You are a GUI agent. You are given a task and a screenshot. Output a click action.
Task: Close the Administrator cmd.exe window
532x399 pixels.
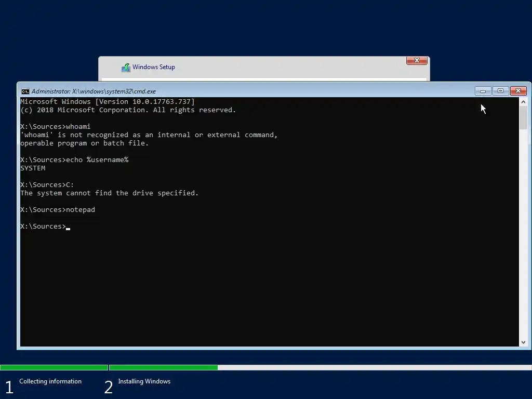(518, 91)
